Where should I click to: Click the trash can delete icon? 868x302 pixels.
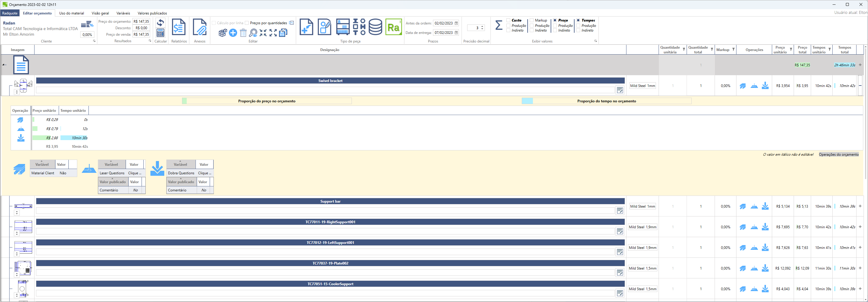click(243, 33)
